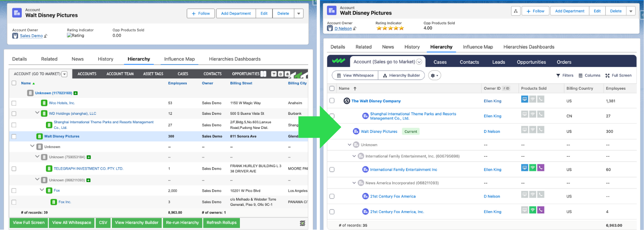644x230 pixels.
Task: Click green plus icon beside Unknown (759053184)
Action: [x=89, y=157]
